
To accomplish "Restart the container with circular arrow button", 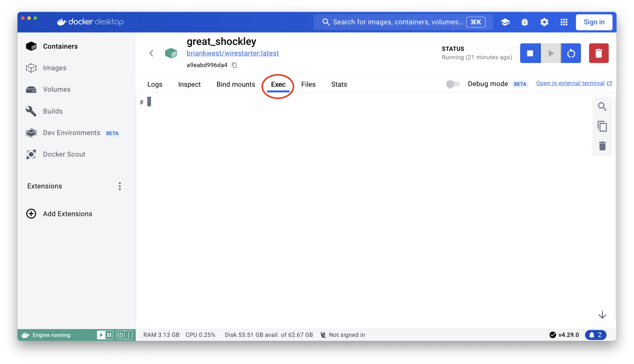I will pos(571,53).
